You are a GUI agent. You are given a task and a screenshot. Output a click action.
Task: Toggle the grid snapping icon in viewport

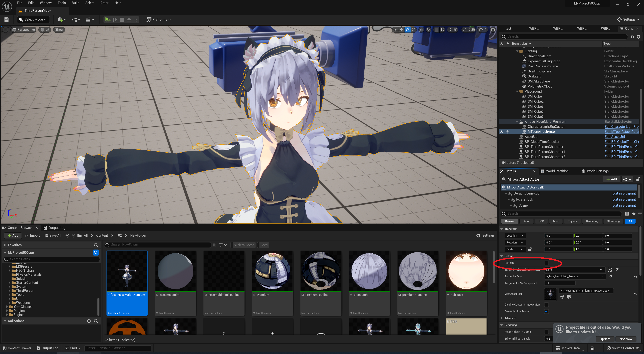[x=436, y=30]
